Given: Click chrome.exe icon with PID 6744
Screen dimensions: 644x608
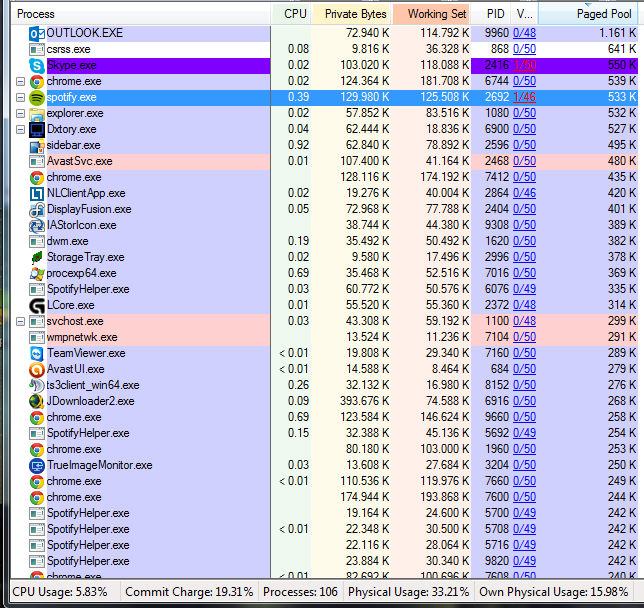Looking at the screenshot, I should click(37, 81).
